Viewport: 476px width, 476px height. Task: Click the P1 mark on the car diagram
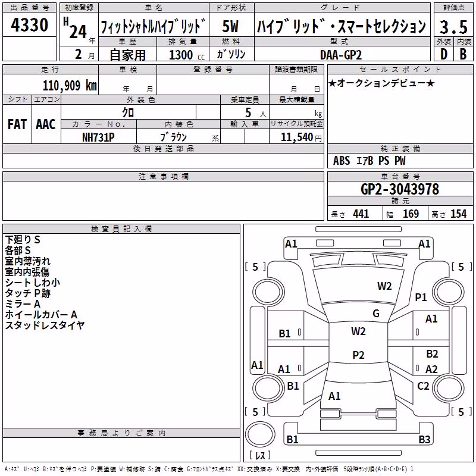pos(421,297)
